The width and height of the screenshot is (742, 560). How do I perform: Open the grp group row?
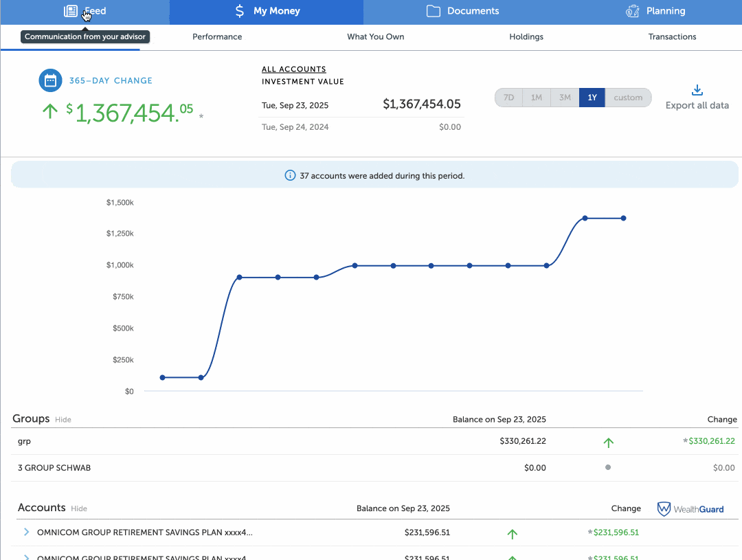tap(25, 441)
